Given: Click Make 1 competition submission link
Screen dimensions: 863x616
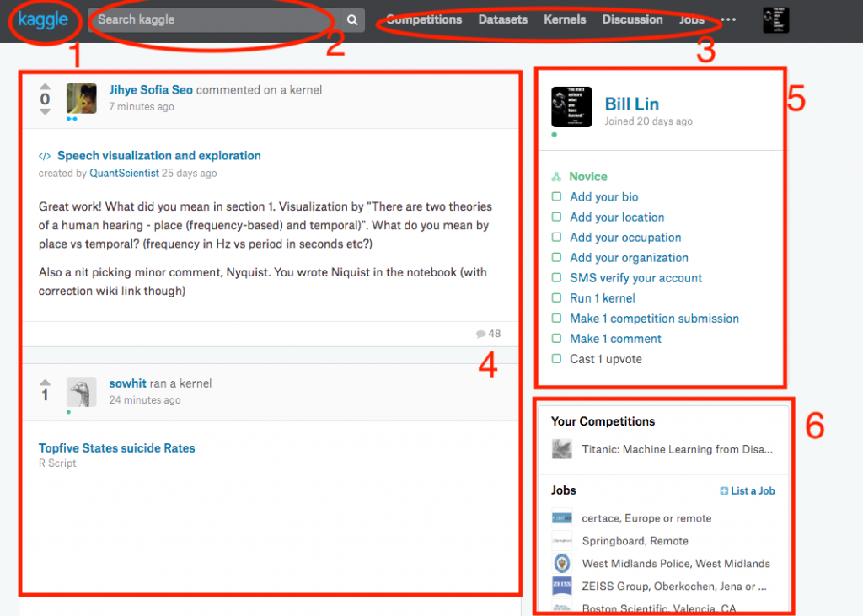Looking at the screenshot, I should coord(654,319).
